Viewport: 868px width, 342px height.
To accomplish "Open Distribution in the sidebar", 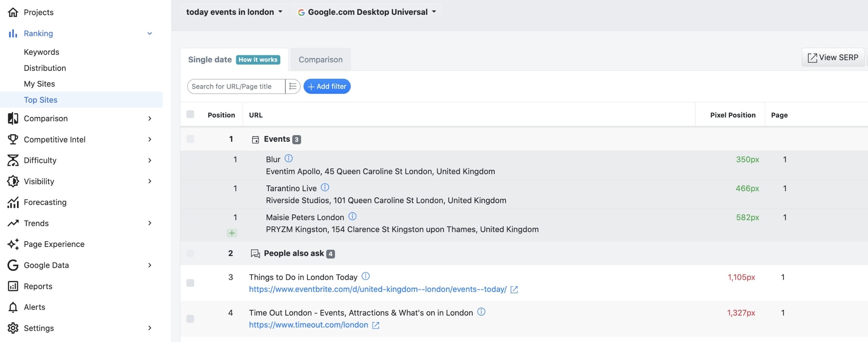I will tap(45, 68).
